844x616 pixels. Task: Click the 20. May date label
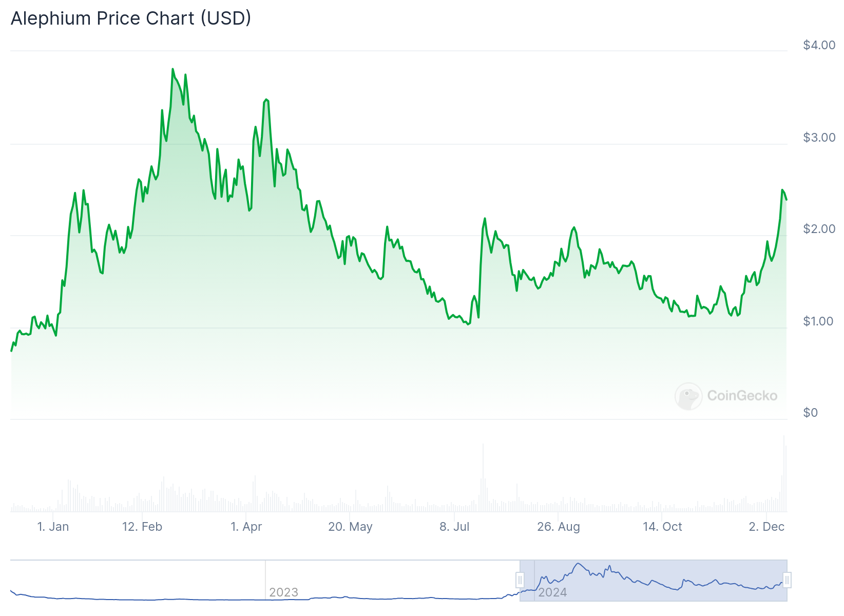pos(350,527)
